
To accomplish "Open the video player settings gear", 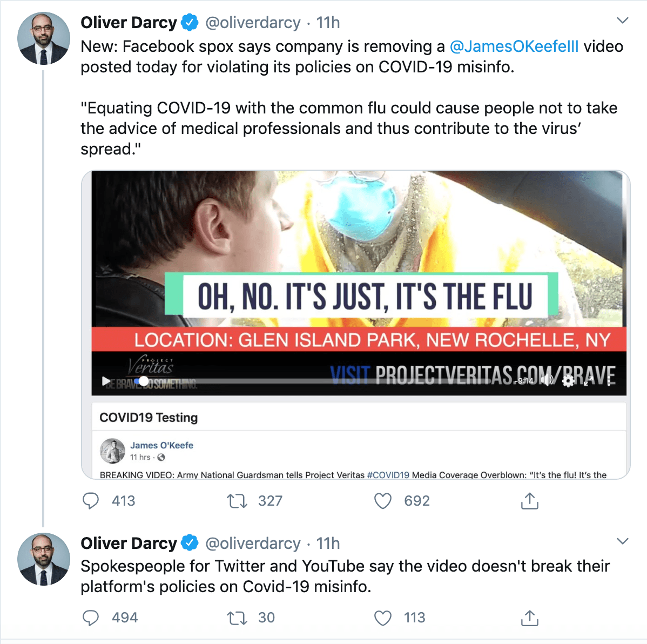I will pos(568,381).
